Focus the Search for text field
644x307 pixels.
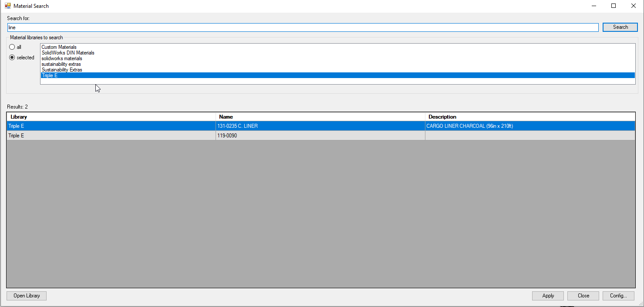(303, 27)
